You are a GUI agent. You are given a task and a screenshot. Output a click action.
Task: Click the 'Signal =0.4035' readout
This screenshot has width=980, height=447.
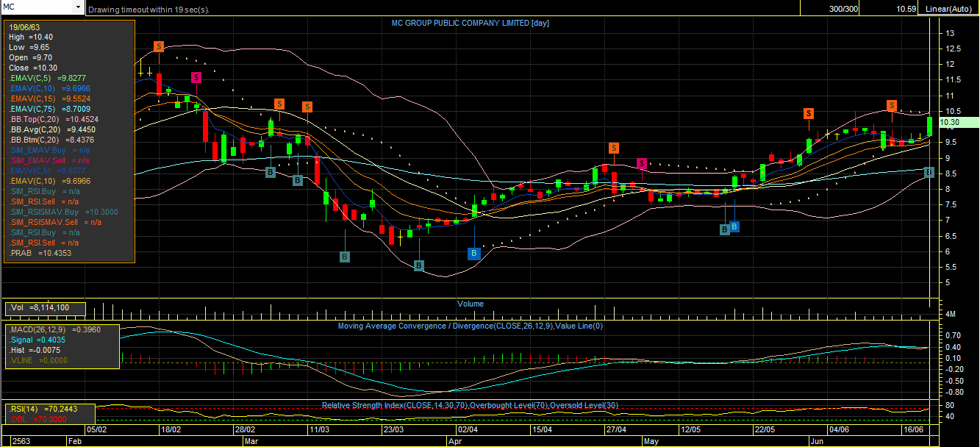click(39, 340)
